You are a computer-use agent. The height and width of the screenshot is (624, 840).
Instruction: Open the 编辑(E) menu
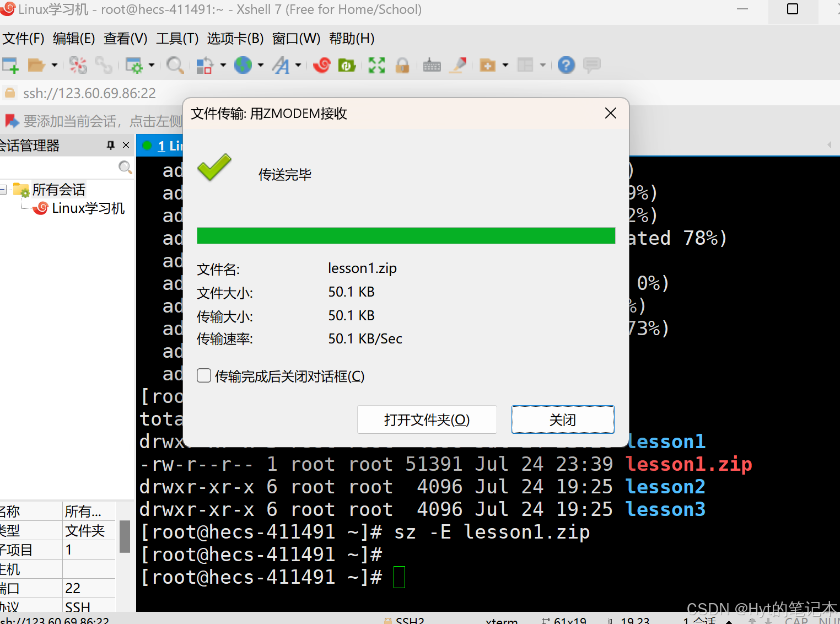(74, 39)
